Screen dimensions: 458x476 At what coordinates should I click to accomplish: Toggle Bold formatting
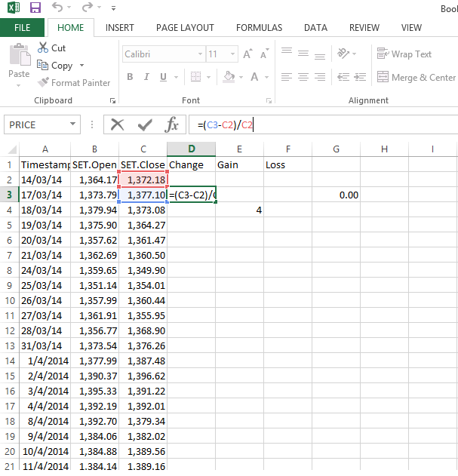130,77
